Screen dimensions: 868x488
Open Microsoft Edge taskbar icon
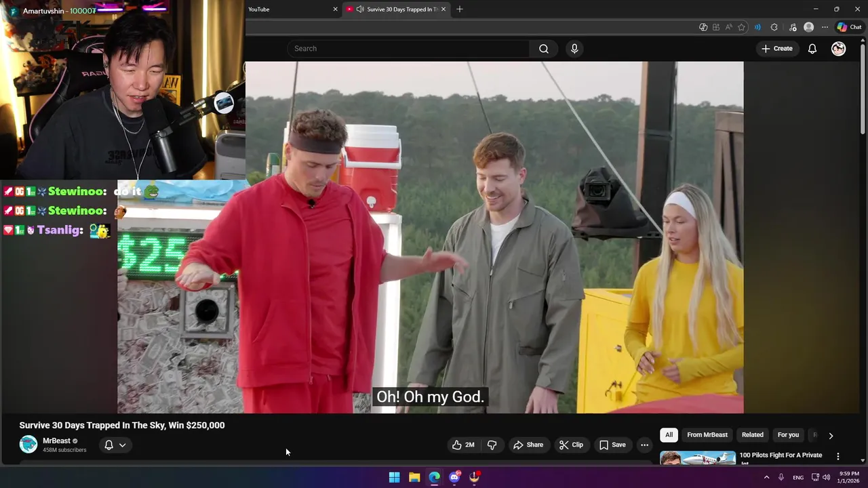coord(435,477)
